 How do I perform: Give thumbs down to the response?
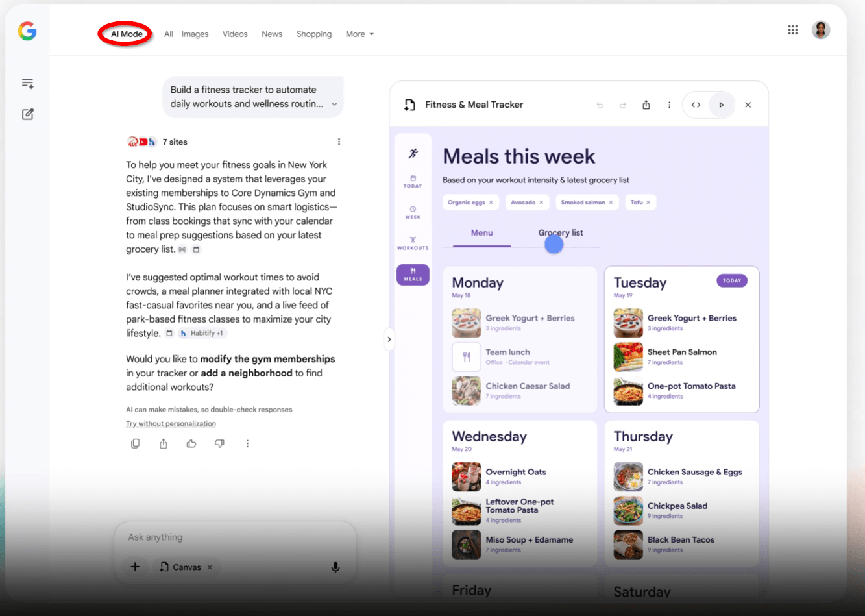coord(219,443)
